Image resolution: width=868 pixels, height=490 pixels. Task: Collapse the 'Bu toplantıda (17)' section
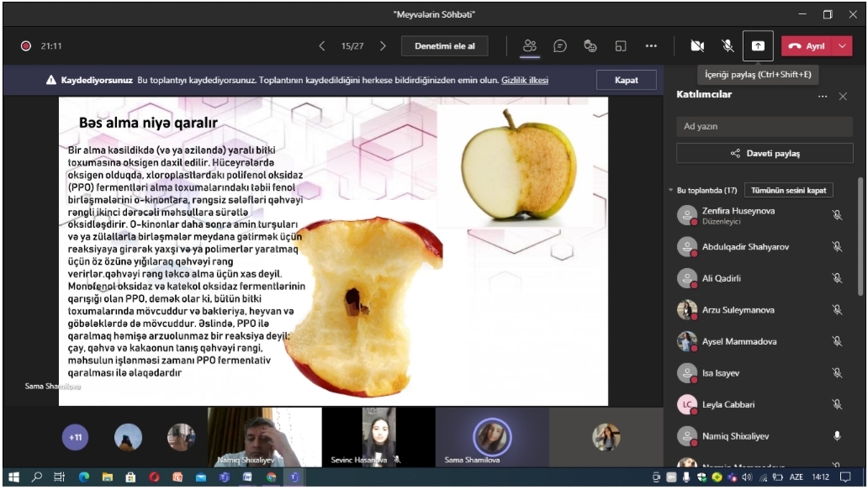tap(671, 191)
